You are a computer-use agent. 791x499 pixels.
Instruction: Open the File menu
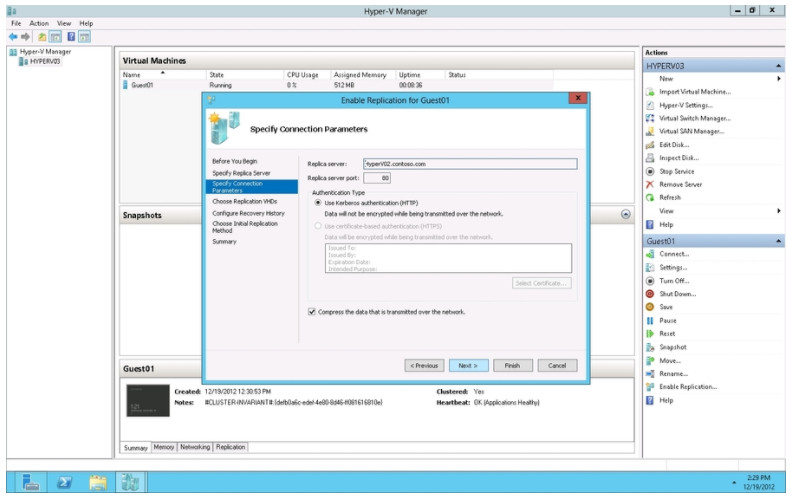pos(16,23)
